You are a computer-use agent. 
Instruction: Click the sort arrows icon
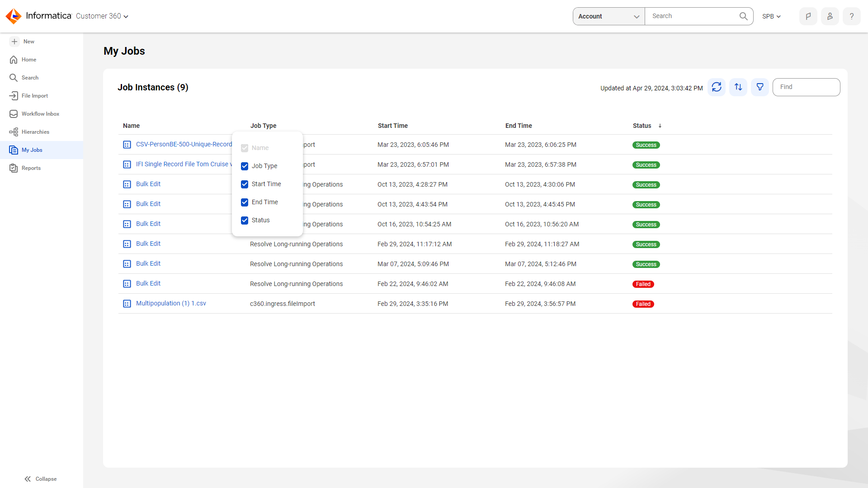[x=738, y=87]
